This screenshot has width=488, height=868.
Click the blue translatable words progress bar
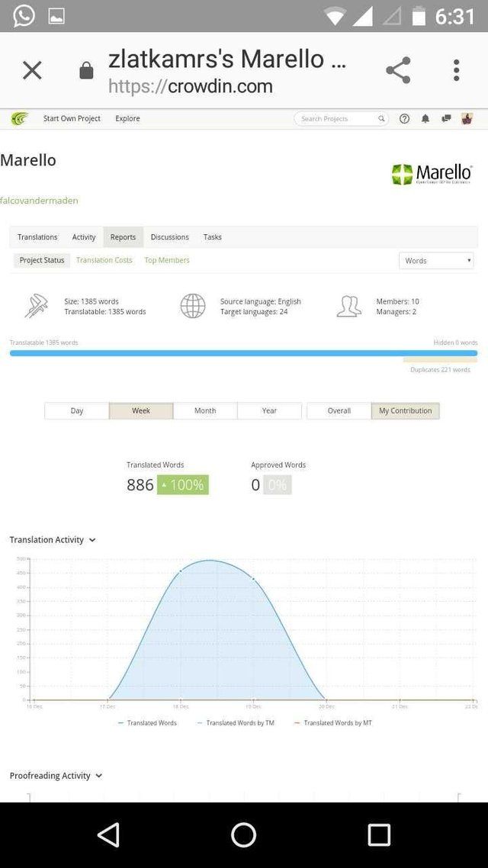point(243,353)
